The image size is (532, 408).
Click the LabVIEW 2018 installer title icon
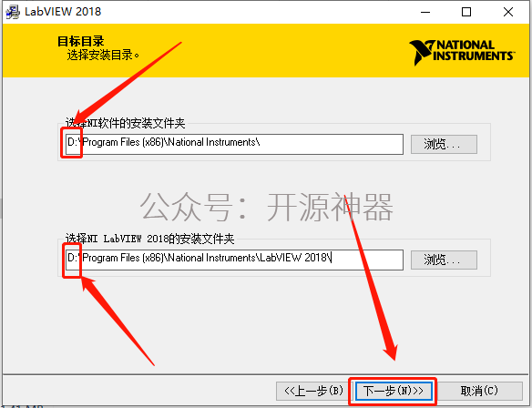[13, 12]
